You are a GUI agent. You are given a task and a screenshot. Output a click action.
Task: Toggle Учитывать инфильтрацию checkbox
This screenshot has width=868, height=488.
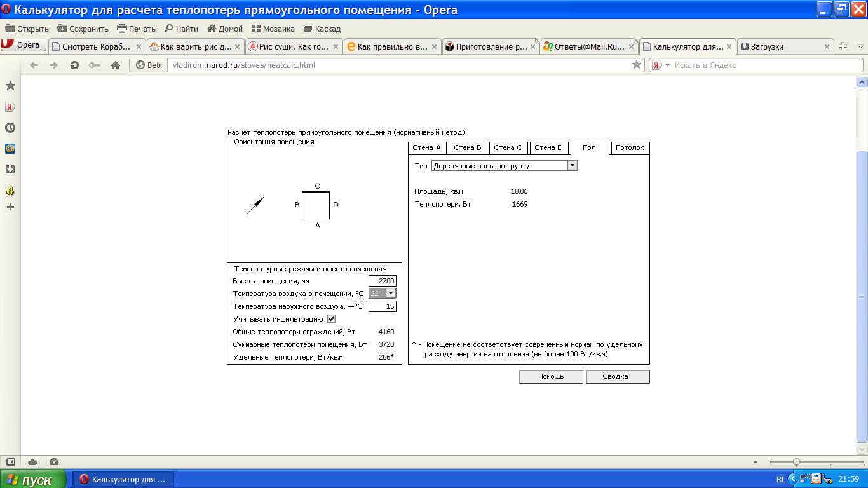(x=331, y=319)
